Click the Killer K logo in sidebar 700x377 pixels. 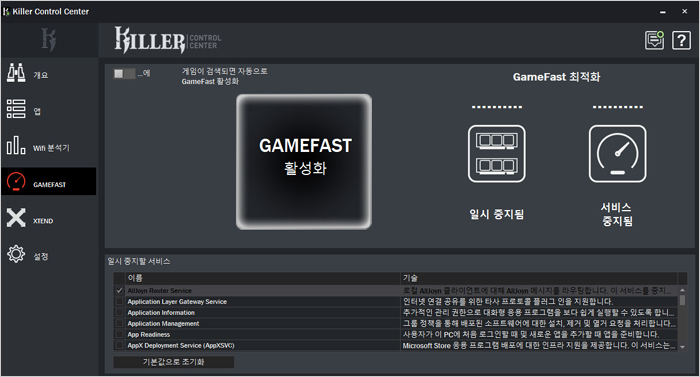pos(49,40)
